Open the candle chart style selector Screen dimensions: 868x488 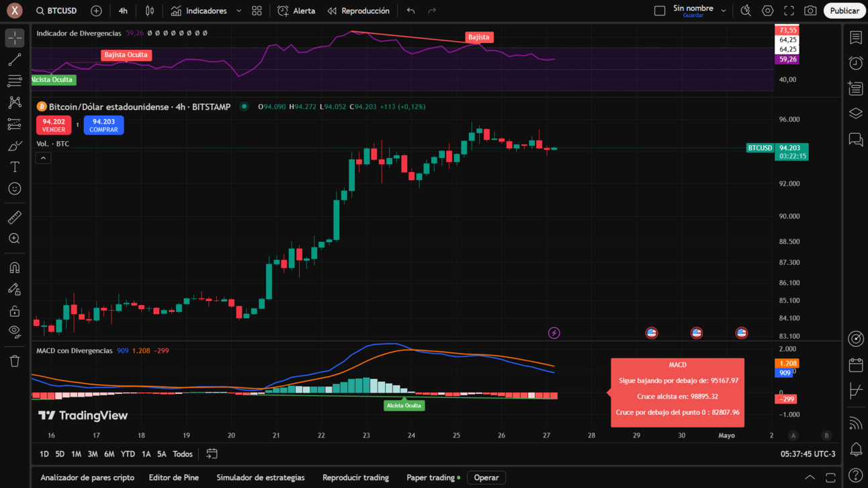pyautogui.click(x=150, y=11)
